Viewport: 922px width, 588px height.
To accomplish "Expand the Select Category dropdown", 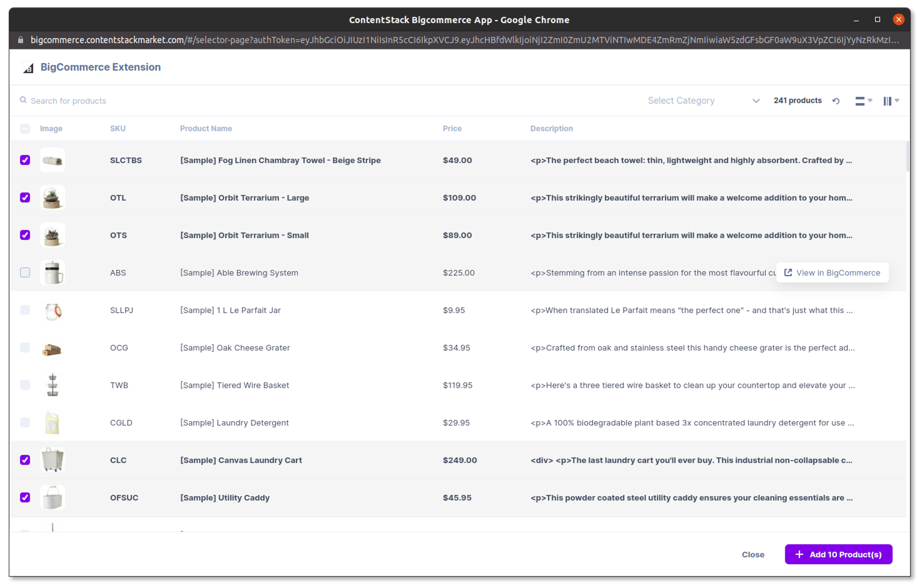I will 704,101.
